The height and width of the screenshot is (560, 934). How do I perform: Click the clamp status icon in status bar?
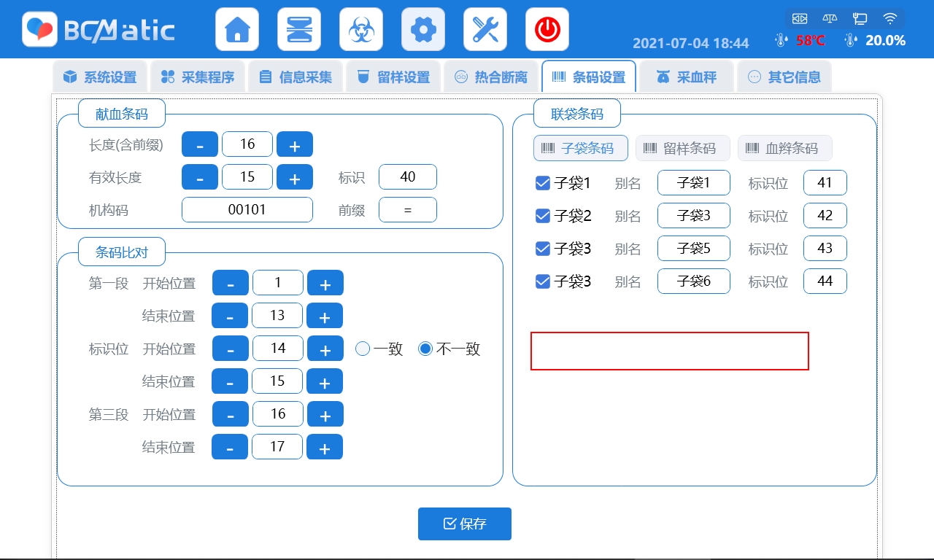800,18
